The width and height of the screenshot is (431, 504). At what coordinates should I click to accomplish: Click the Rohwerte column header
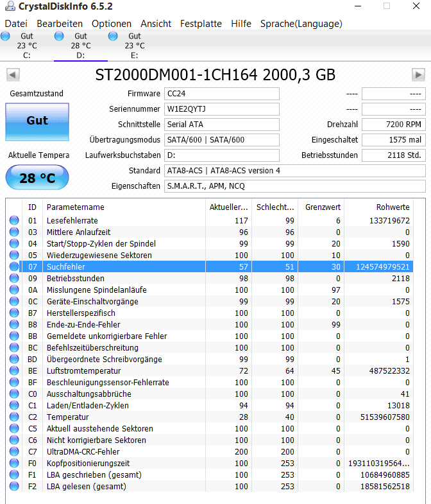[378, 207]
